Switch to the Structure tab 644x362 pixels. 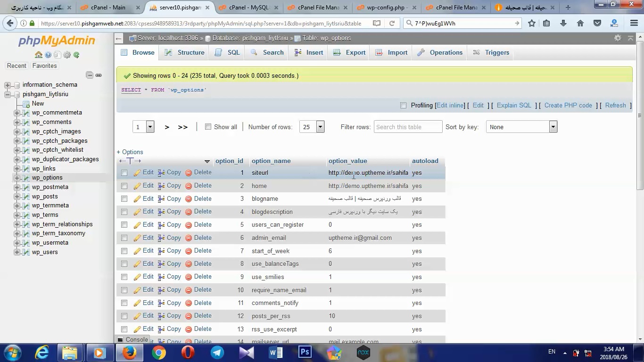click(x=184, y=52)
